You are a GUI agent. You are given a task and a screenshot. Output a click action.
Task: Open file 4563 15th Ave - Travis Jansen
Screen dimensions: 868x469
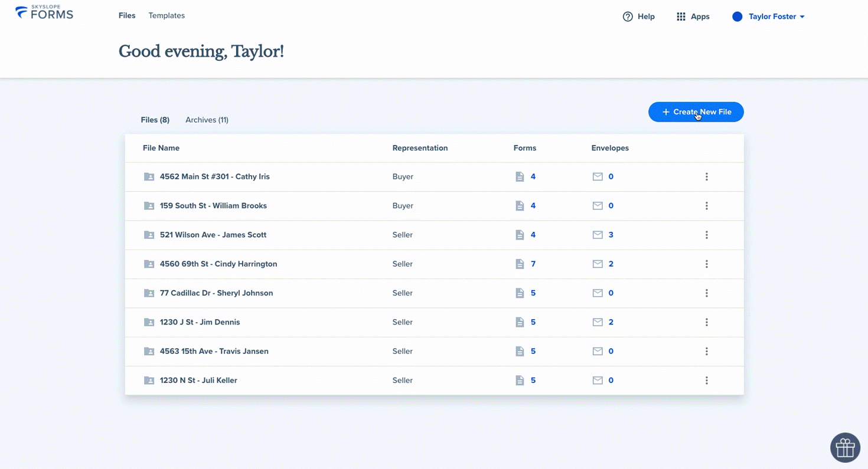[x=214, y=351]
